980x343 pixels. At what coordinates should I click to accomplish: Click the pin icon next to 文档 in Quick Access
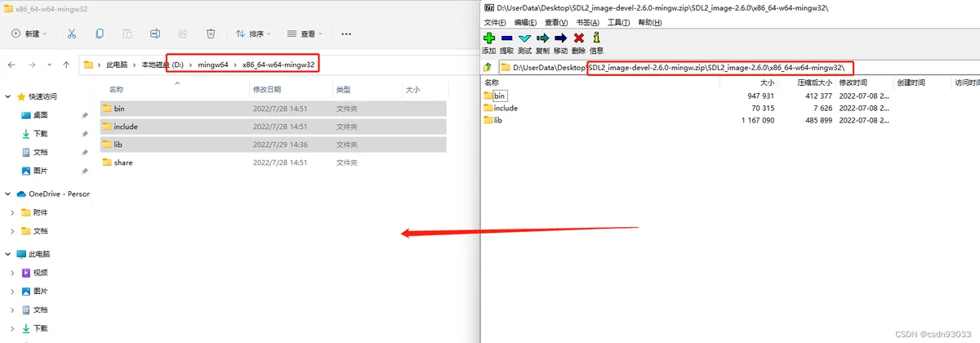[x=85, y=153]
